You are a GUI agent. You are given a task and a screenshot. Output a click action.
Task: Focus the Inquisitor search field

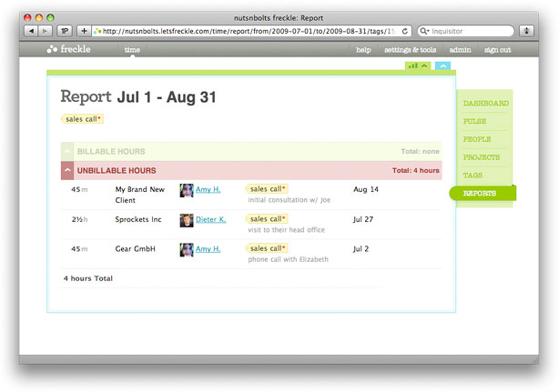tap(464, 30)
